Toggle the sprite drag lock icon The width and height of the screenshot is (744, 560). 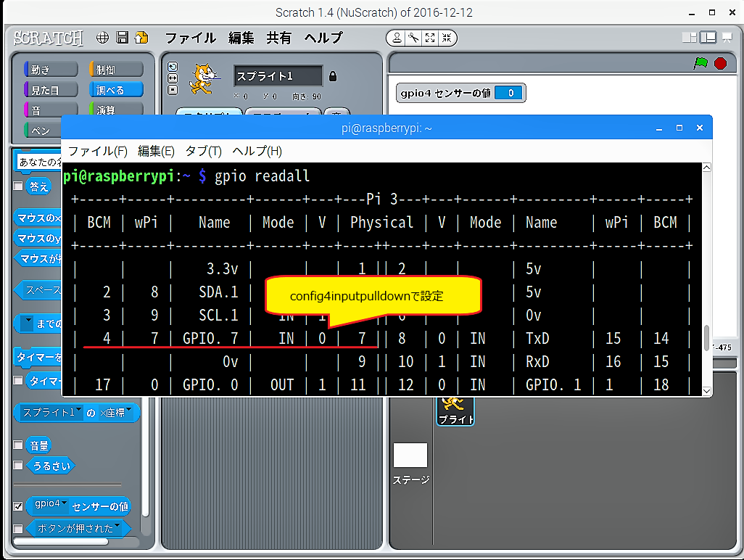333,76
